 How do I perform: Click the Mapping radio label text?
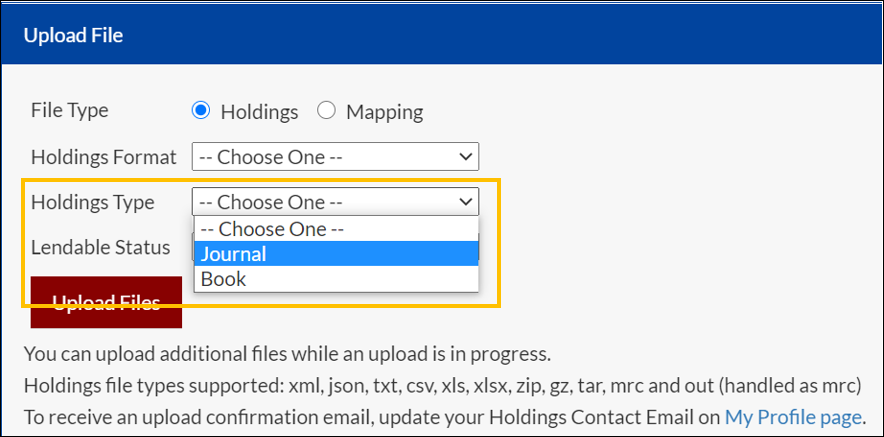pos(384,112)
